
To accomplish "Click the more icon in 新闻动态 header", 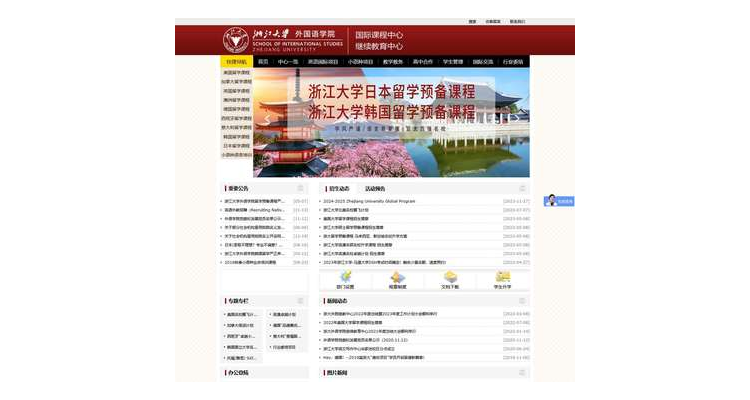I will [x=522, y=300].
